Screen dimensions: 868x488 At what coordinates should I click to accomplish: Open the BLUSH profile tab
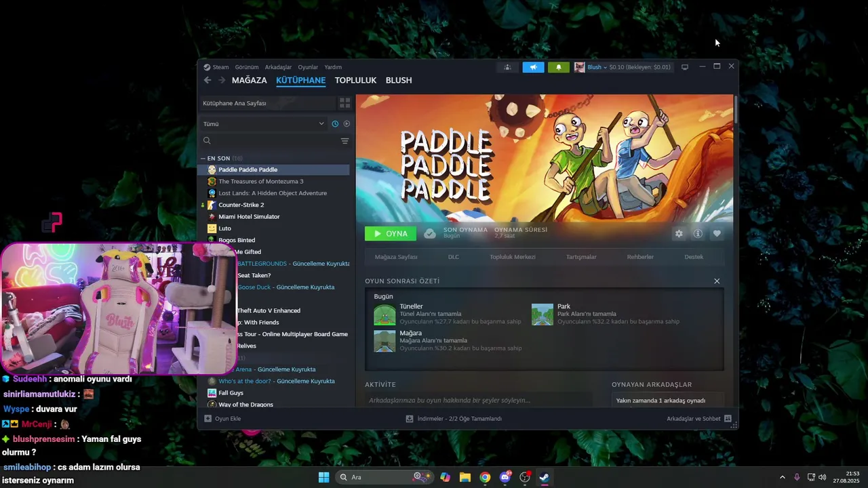399,80
